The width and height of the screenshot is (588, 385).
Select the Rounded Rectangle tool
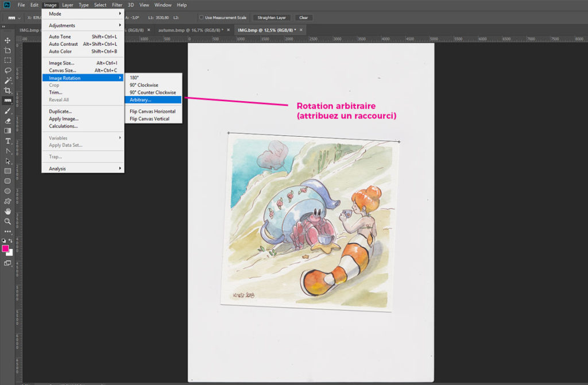coord(7,181)
